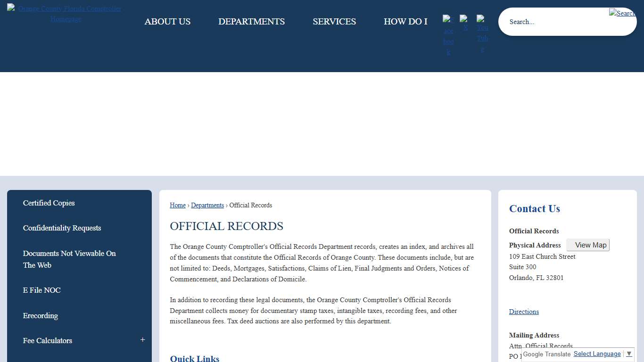Click the View Map button
Screen dimensions: 644x362
click(x=587, y=245)
